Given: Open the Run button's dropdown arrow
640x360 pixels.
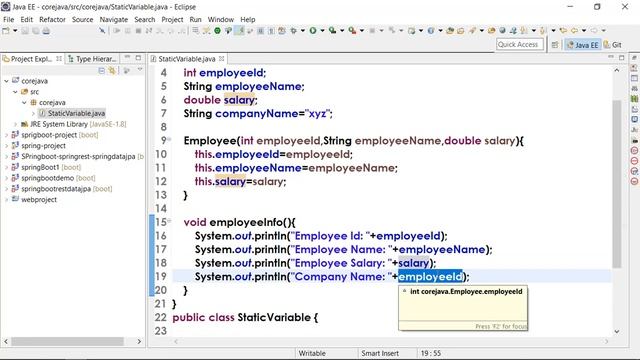Looking at the screenshot, I should (322, 31).
